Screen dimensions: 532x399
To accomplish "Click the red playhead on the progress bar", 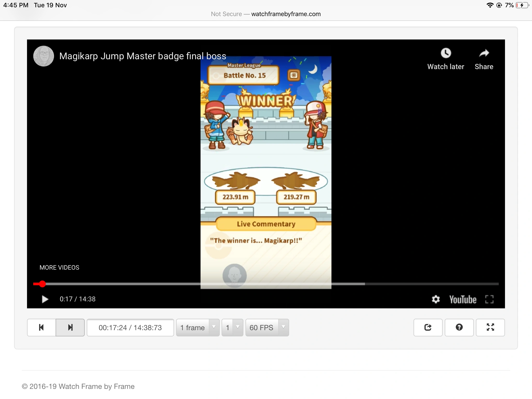I will coord(42,284).
